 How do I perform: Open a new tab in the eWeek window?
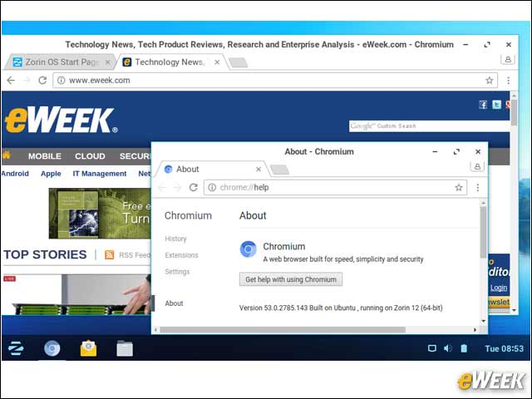[239, 62]
